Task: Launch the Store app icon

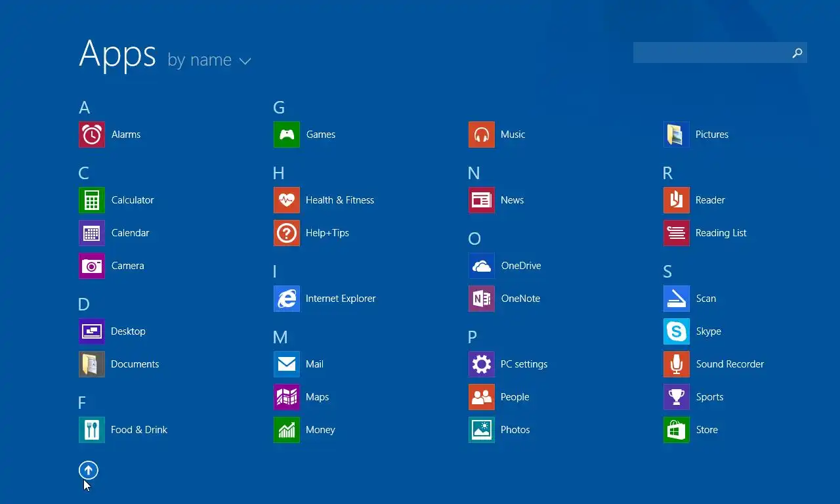Action: 677,430
